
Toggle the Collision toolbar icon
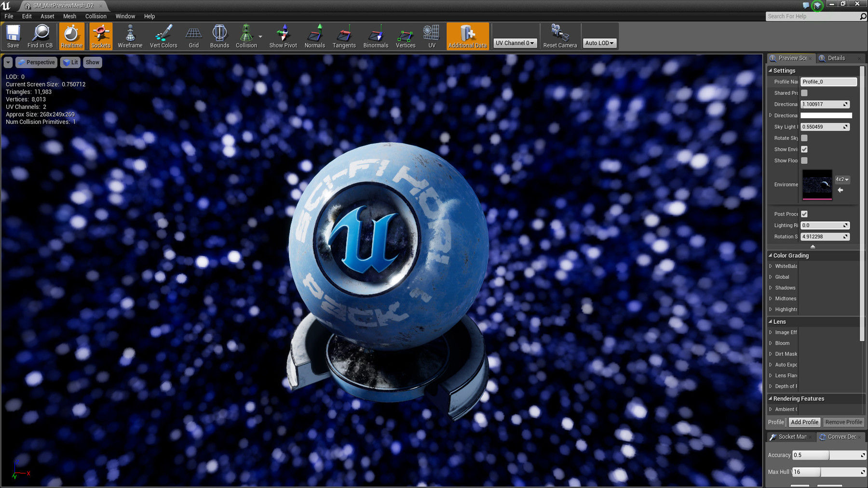246,36
